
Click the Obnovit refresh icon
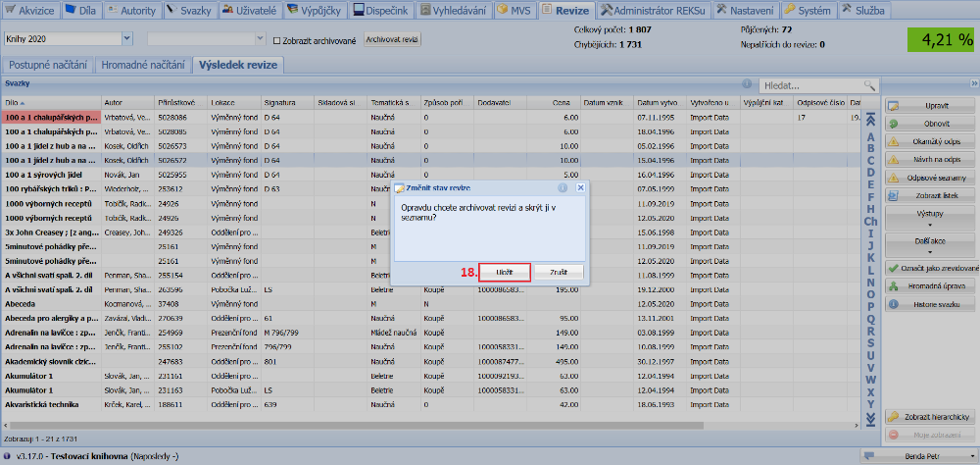pos(894,124)
